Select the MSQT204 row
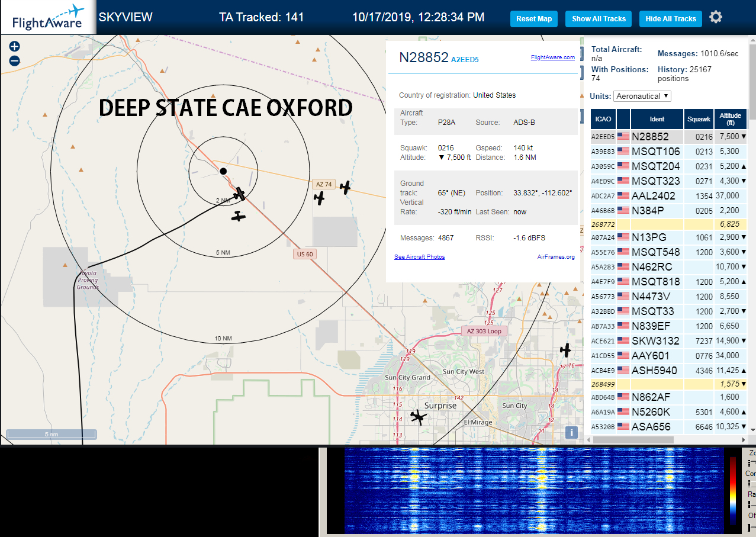The height and width of the screenshot is (537, 756). click(x=669, y=166)
